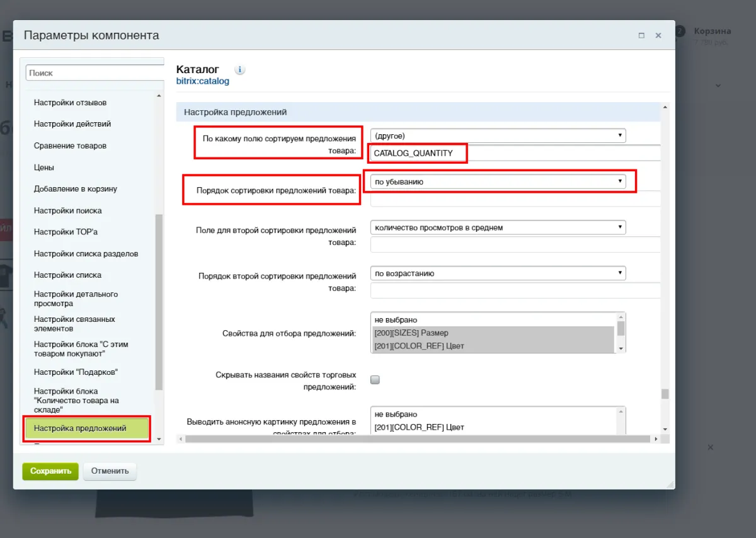Open the по убыванию sort order dropdown

point(498,181)
